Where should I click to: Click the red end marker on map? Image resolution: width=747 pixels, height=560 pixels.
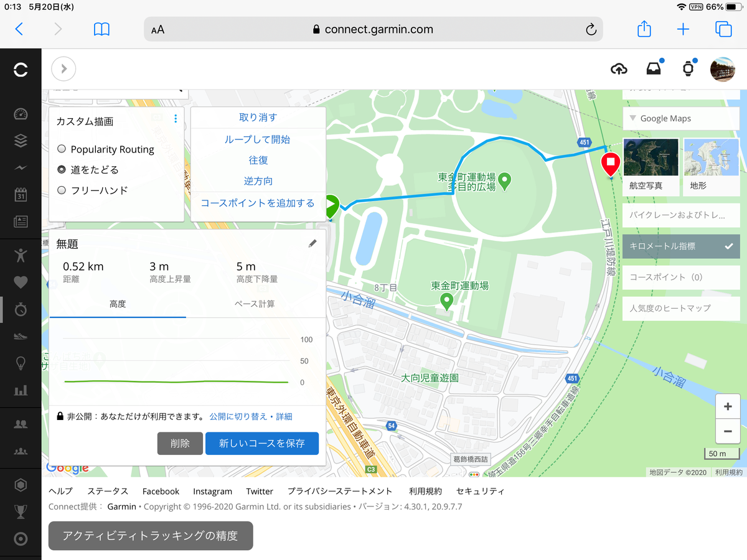coord(611,164)
